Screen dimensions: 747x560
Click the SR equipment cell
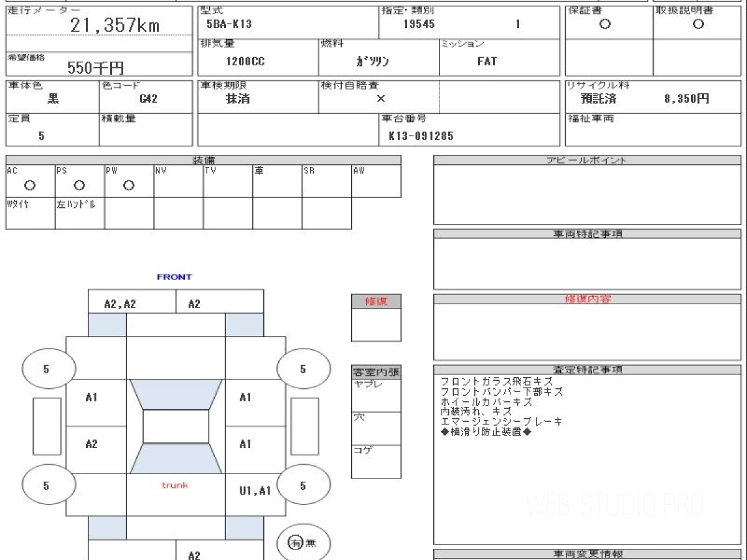(327, 181)
